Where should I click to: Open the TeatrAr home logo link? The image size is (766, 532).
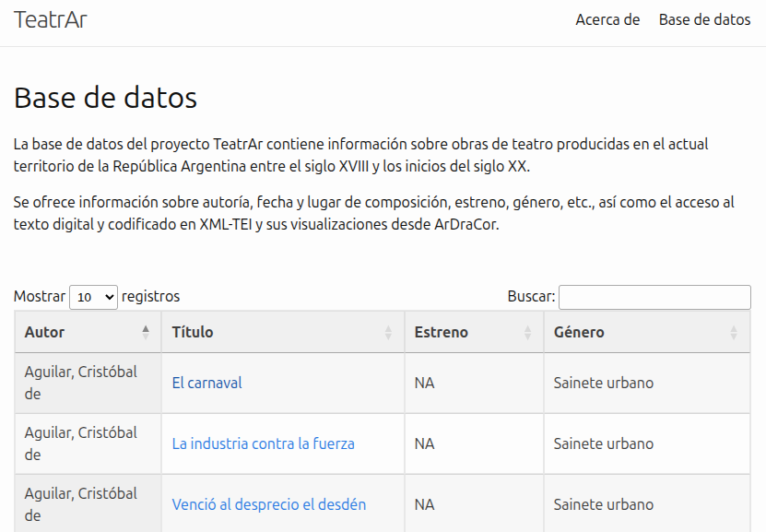point(51,20)
